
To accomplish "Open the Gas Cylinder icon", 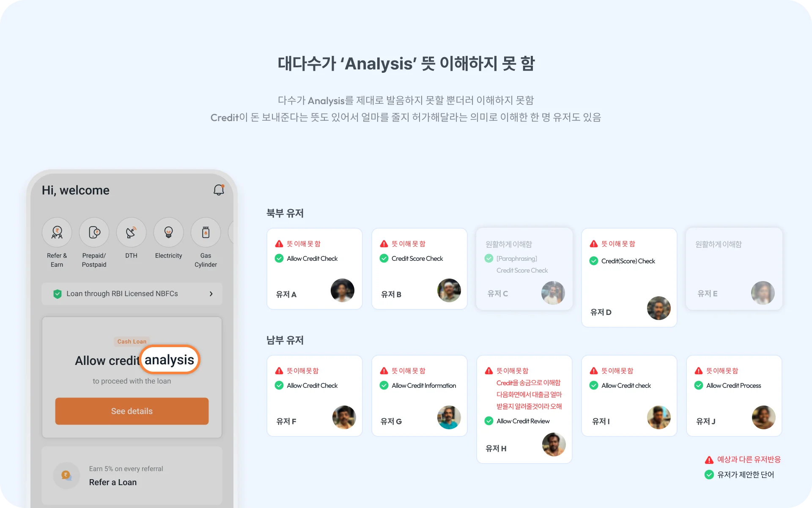I will 206,232.
